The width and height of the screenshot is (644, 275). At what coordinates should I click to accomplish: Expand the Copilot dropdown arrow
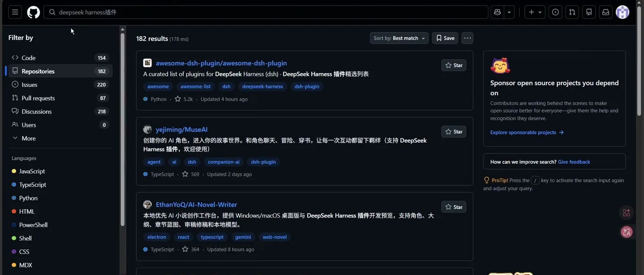click(509, 12)
